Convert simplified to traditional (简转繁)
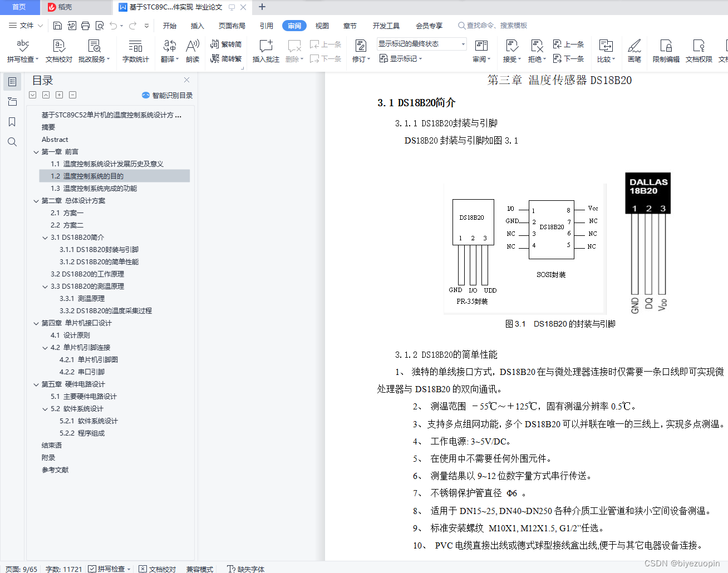Screen dimensions: 728x573 pos(226,58)
